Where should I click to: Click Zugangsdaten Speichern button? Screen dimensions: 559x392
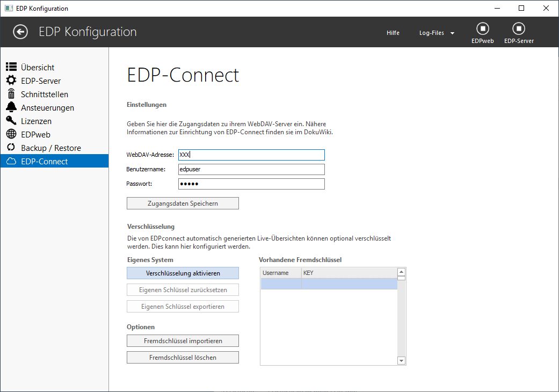[183, 203]
